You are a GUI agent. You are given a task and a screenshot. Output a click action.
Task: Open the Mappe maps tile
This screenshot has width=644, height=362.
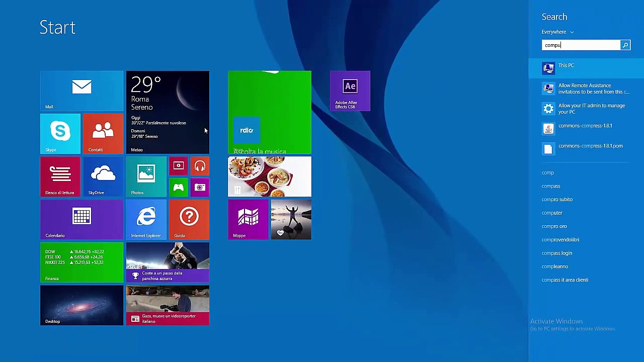[x=248, y=220]
